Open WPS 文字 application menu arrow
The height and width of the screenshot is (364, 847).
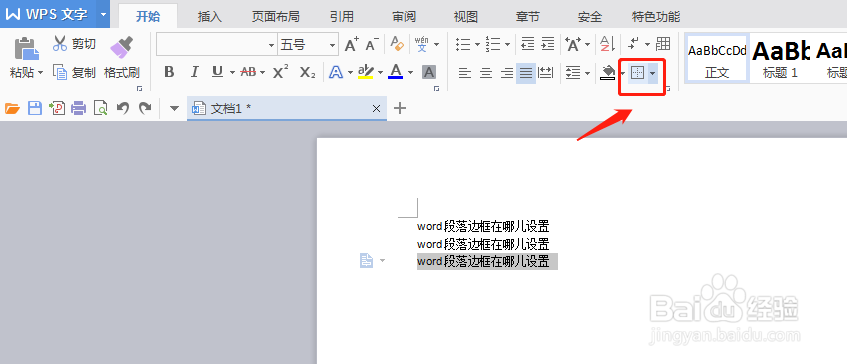103,14
